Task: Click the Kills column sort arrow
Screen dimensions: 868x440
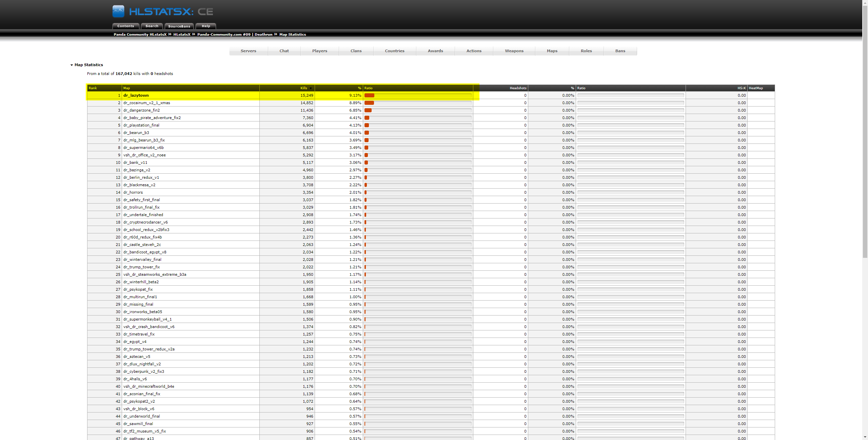Action: pos(311,88)
